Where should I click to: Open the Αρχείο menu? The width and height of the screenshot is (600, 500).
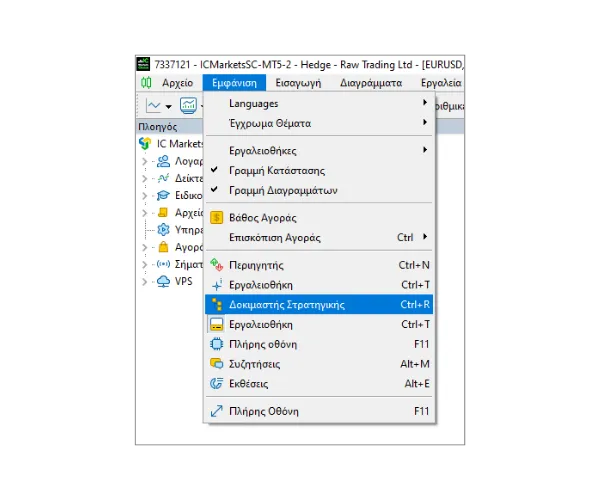(x=177, y=83)
